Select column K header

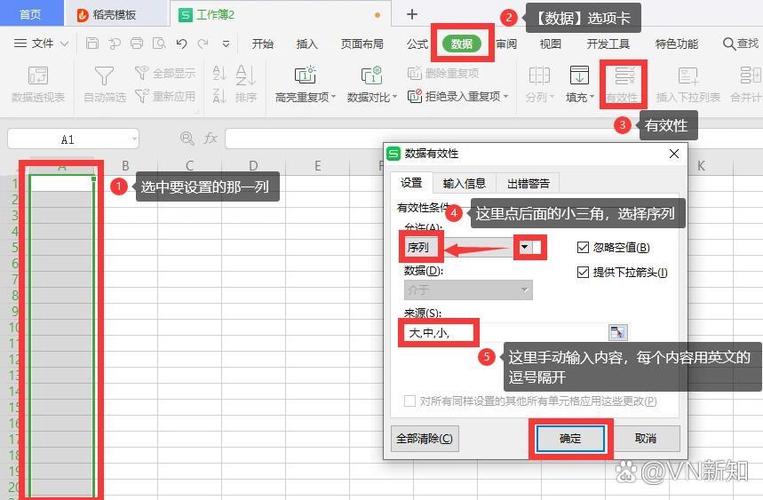(x=701, y=166)
